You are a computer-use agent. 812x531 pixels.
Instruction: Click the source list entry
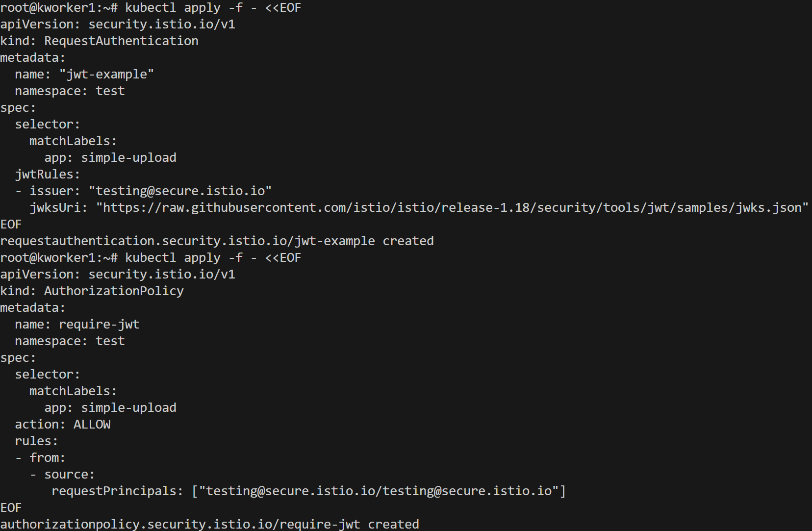coord(69,475)
